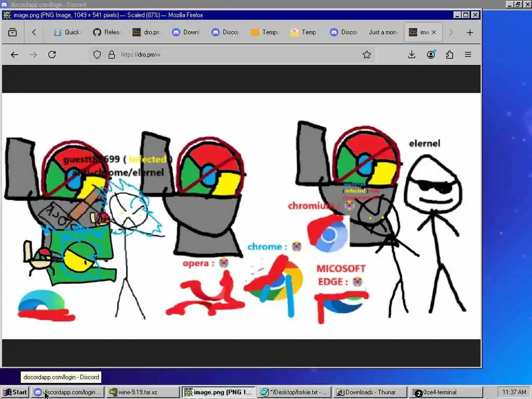This screenshot has width=532, height=399.
Task: Close the background Discord window
Action: pyautogui.click(x=528, y=4)
